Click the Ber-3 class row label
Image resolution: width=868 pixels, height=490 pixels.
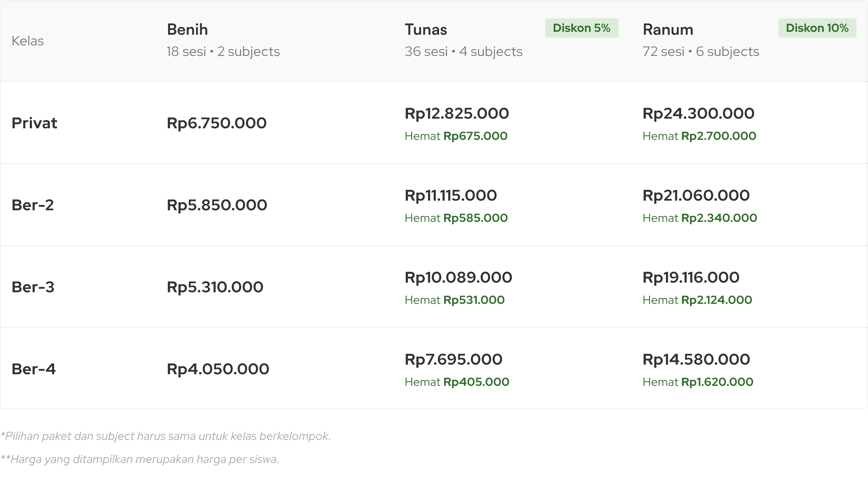click(x=33, y=287)
